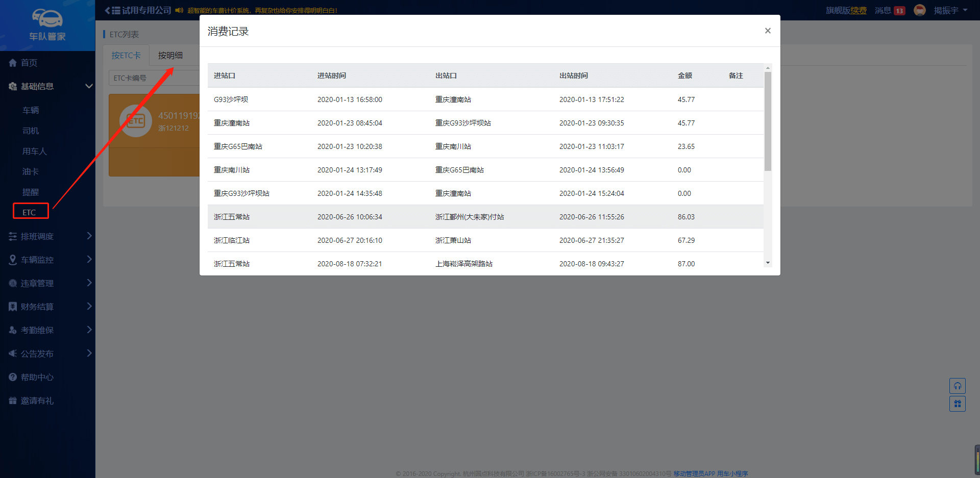Click the 帮助中心 question mark icon
Screen dimensions: 980x478
13,377
